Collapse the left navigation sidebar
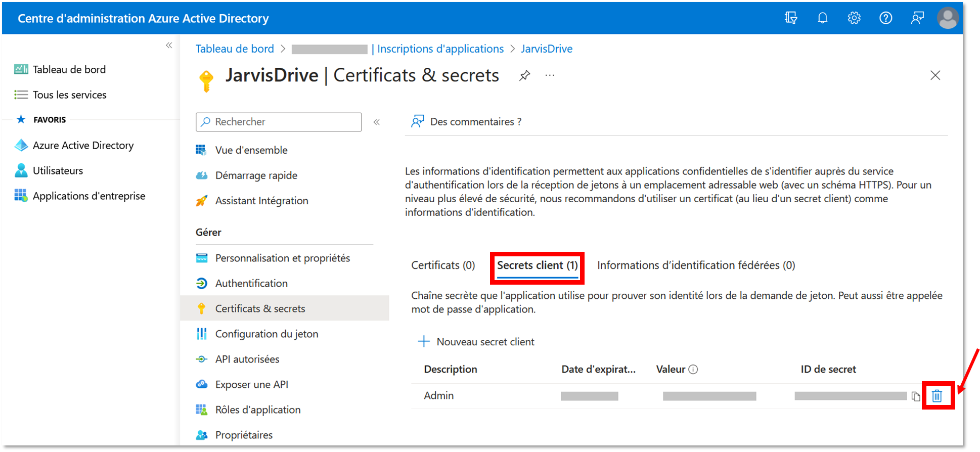The image size is (980, 452). pos(169,46)
